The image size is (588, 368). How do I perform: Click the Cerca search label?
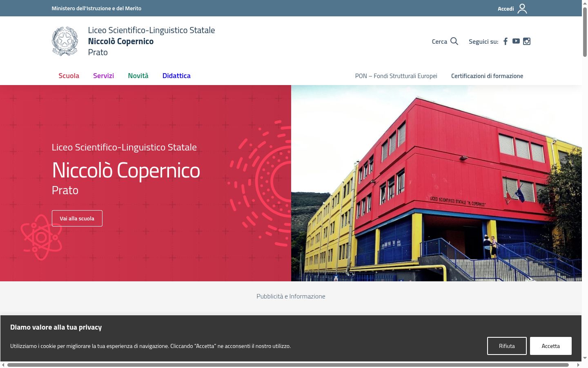pyautogui.click(x=439, y=41)
